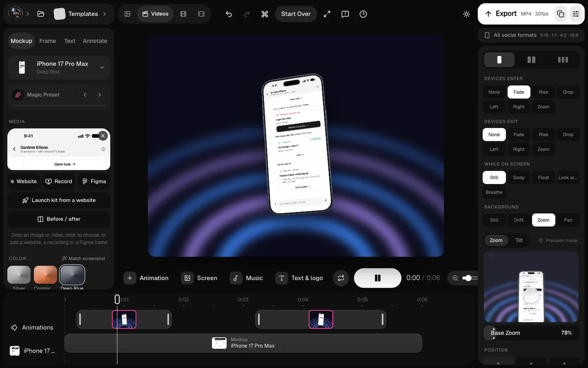Switch to the Frame tab

coord(48,41)
